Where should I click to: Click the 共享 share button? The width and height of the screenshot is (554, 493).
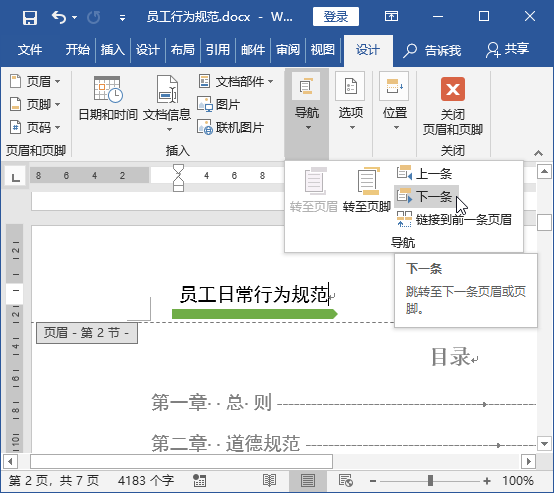click(507, 49)
